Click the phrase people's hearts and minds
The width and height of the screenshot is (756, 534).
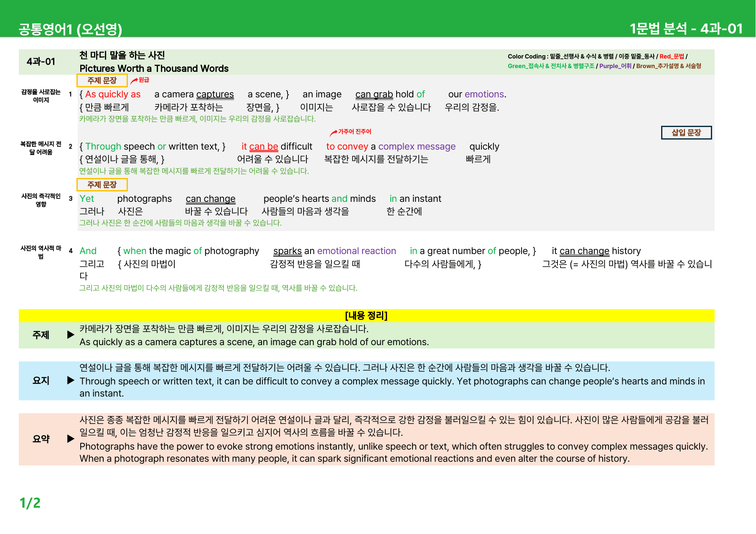point(319,199)
